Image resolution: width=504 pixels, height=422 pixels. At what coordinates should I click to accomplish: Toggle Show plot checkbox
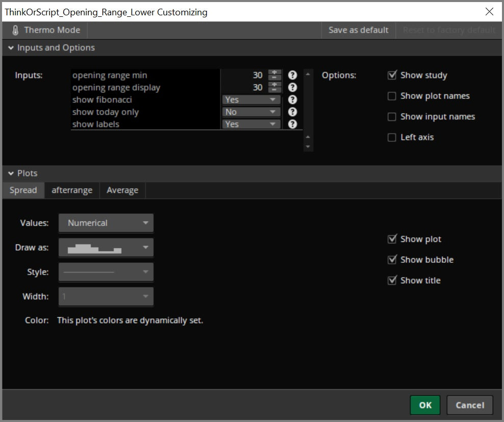(x=392, y=239)
